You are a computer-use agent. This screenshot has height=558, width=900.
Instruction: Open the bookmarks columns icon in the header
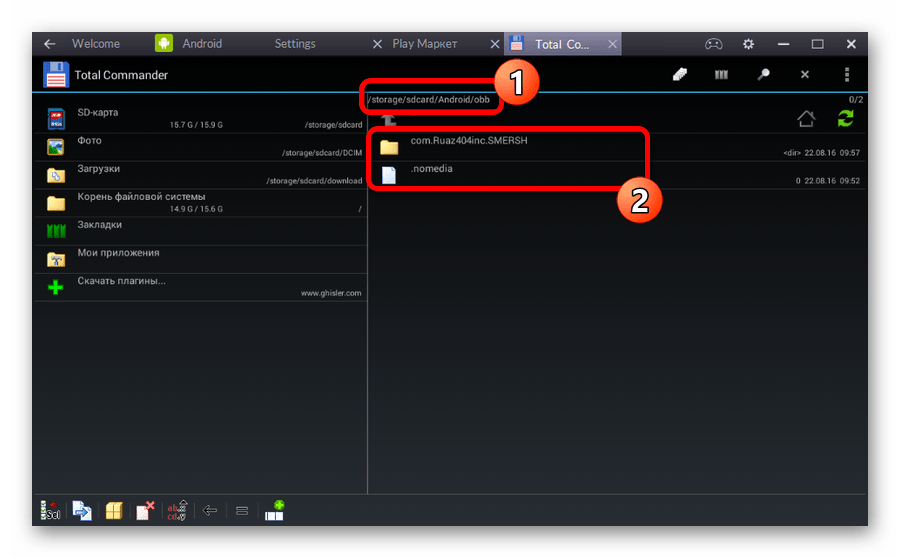pos(721,74)
